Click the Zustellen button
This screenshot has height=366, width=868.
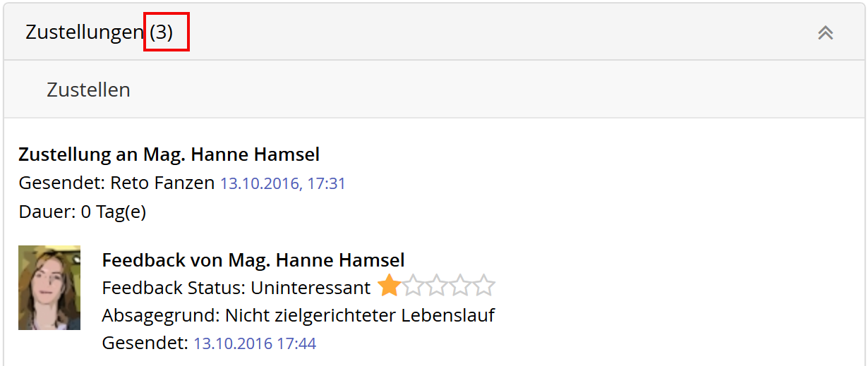coord(88,90)
